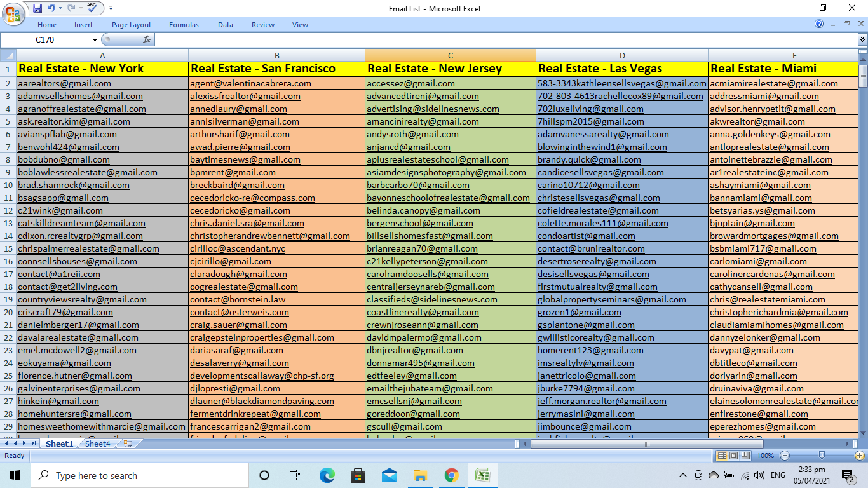
Task: Open Google Chrome from the taskbar
Action: (x=451, y=475)
